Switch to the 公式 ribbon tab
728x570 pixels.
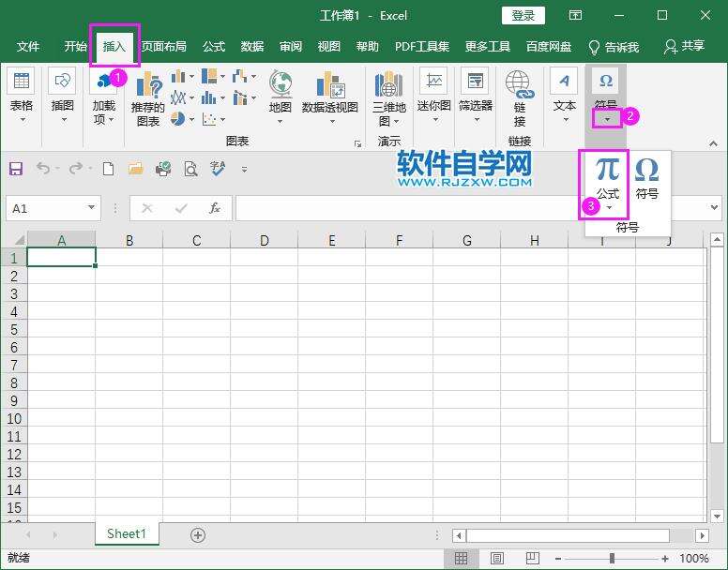click(214, 46)
